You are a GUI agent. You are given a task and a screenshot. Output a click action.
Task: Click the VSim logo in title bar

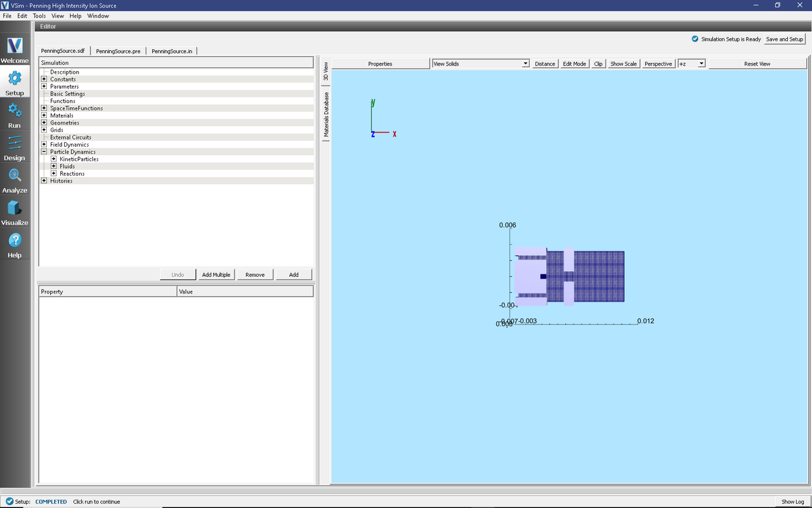click(x=6, y=5)
